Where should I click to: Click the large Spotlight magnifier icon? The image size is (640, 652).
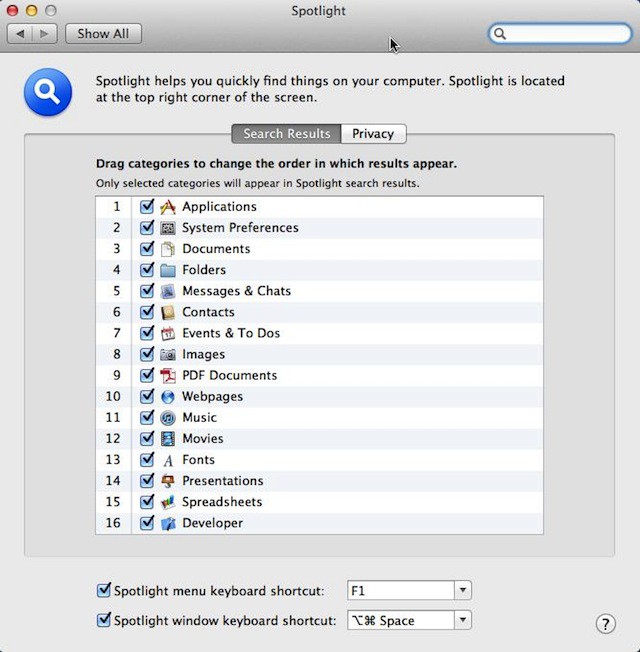pos(46,93)
